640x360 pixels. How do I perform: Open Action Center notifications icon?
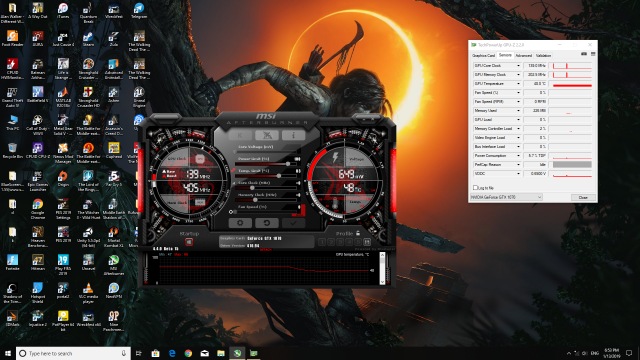[629, 353]
